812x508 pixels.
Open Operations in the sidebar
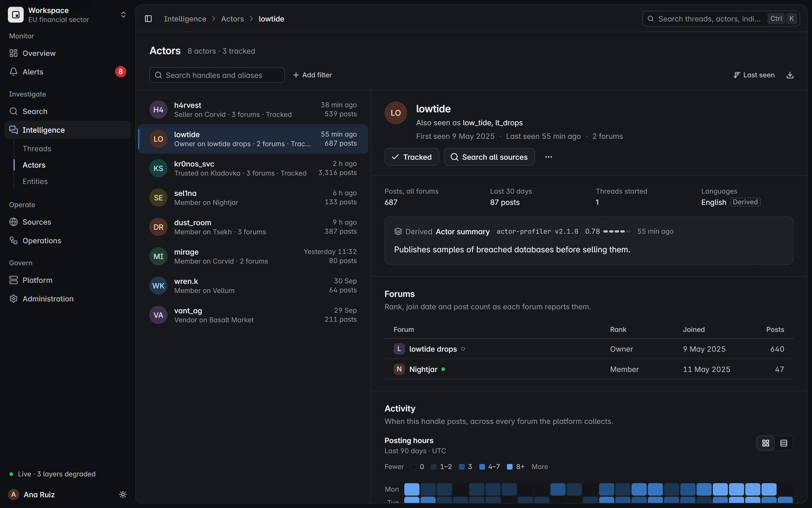click(67, 240)
